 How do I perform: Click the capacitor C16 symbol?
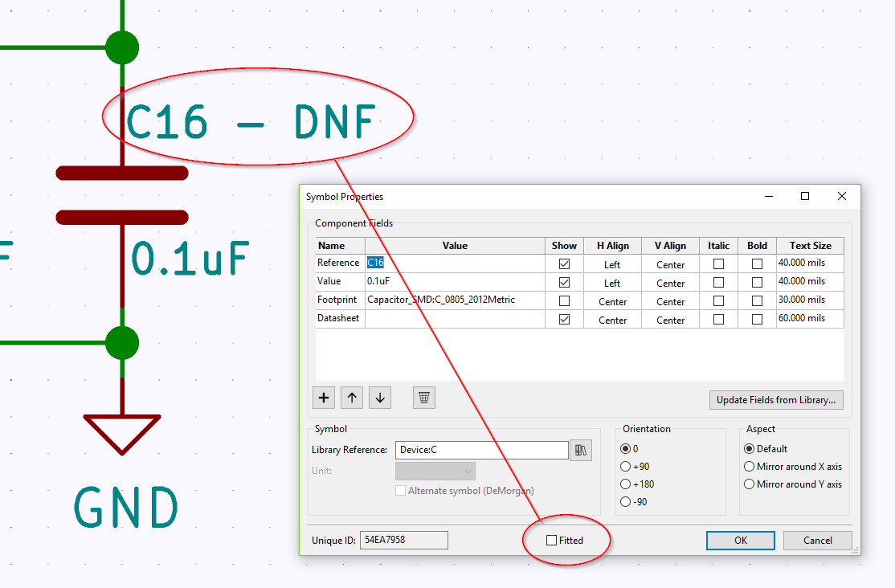[x=122, y=195]
